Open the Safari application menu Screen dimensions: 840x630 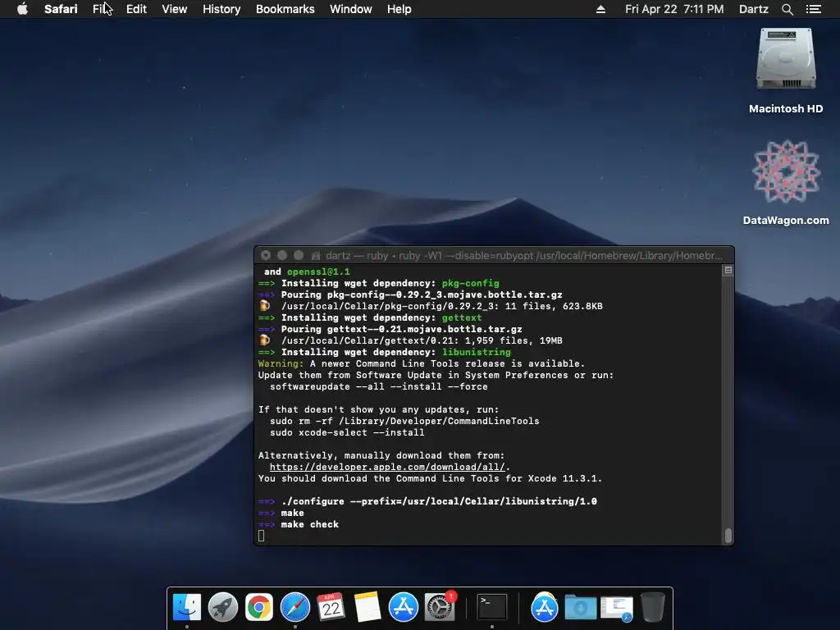[61, 9]
